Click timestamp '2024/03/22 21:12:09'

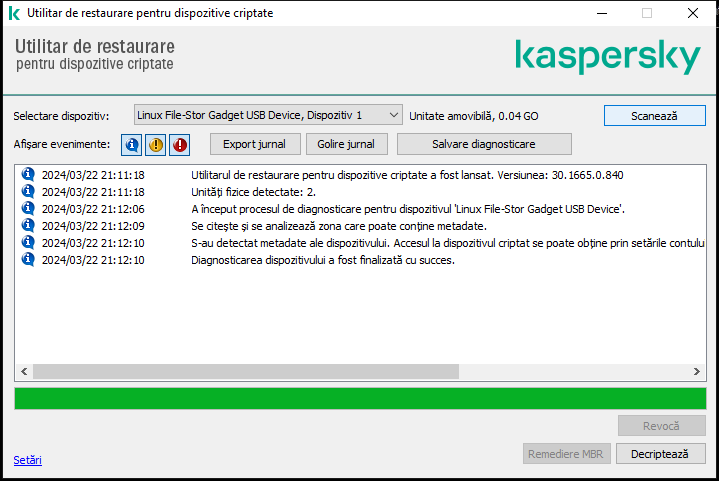click(x=93, y=226)
